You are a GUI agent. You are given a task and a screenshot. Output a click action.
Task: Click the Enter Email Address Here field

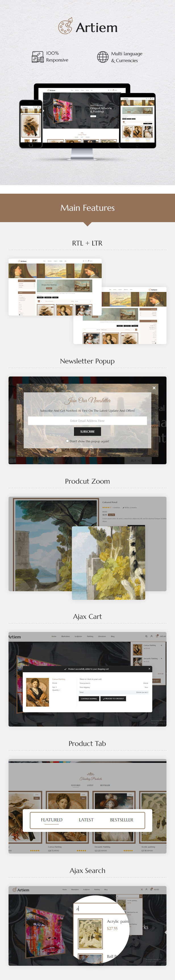[x=87, y=421]
